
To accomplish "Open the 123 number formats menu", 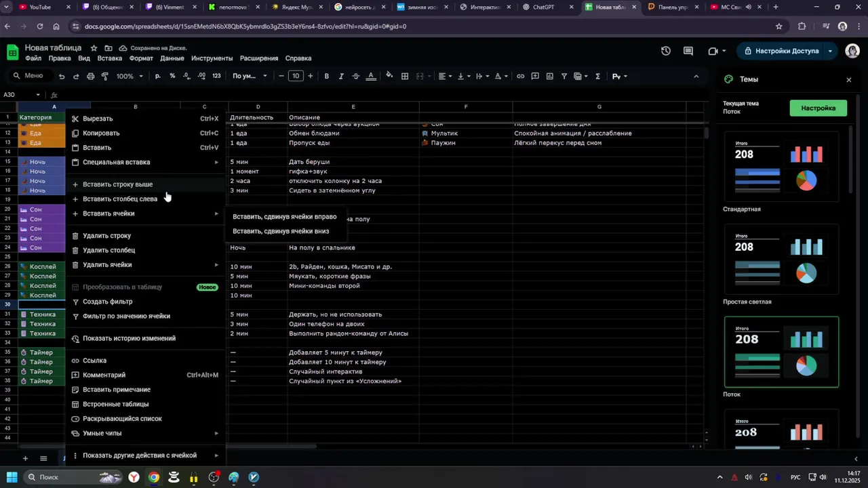I will pyautogui.click(x=216, y=76).
